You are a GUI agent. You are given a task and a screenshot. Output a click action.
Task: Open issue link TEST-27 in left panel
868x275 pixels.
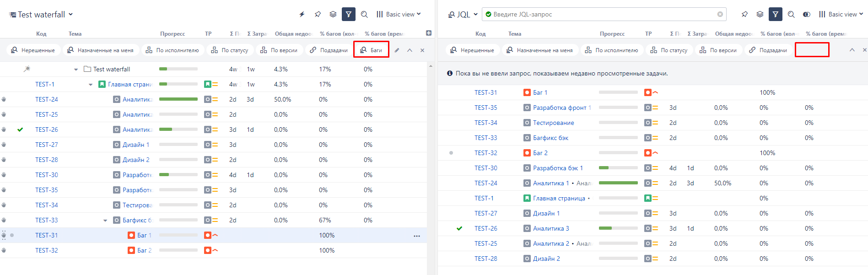(47, 145)
